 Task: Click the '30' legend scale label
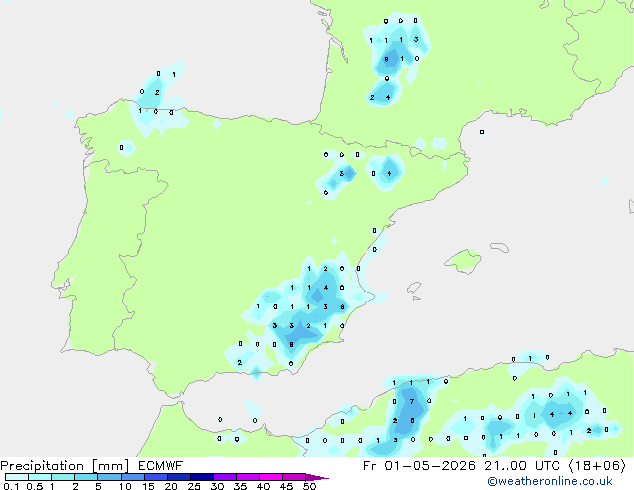click(217, 486)
